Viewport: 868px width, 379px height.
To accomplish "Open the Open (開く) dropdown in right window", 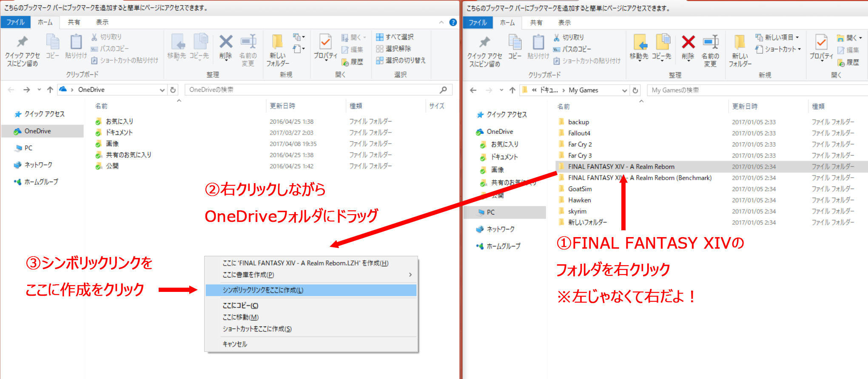I will click(x=849, y=38).
